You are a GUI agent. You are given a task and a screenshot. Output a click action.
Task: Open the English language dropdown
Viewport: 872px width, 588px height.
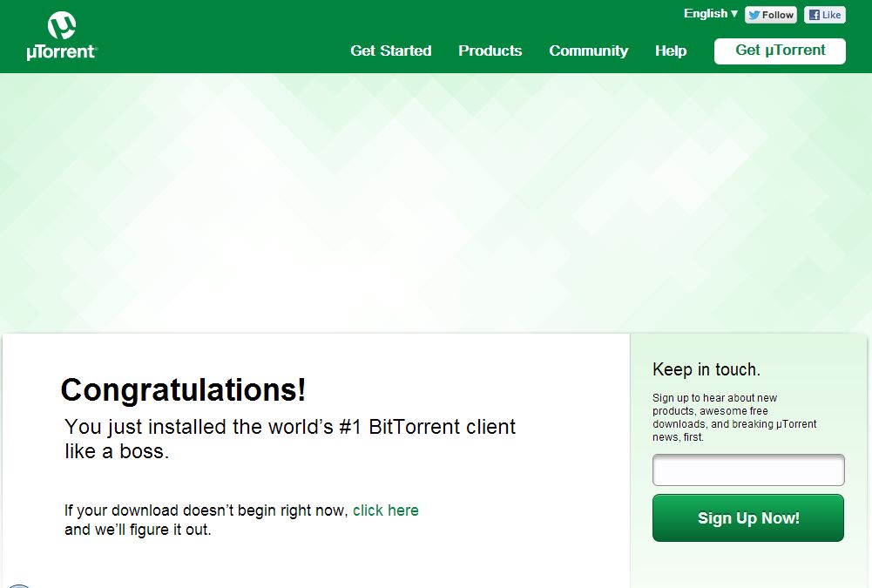[x=711, y=14]
